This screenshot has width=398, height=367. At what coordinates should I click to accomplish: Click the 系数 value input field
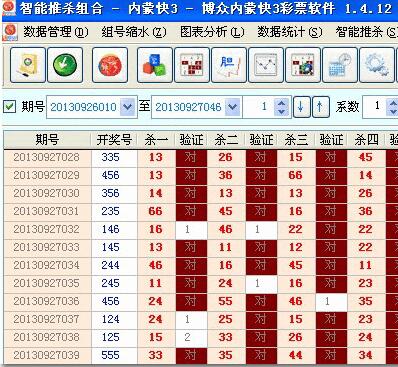(x=375, y=107)
